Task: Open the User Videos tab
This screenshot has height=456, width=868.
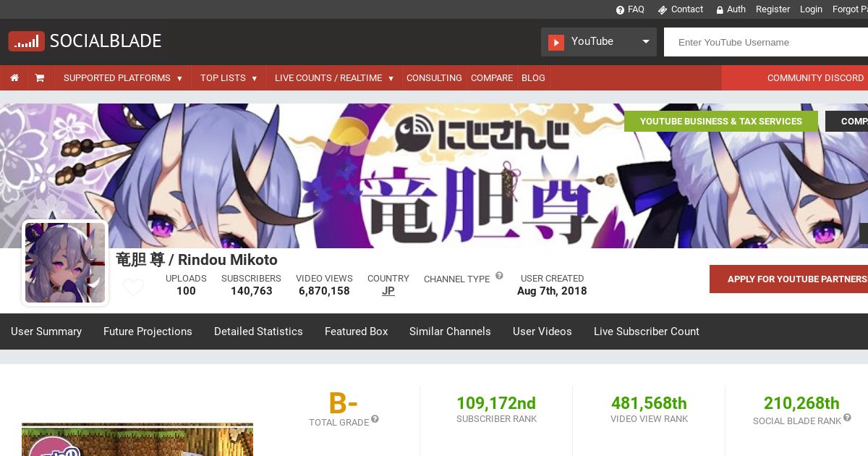Action: point(542,332)
